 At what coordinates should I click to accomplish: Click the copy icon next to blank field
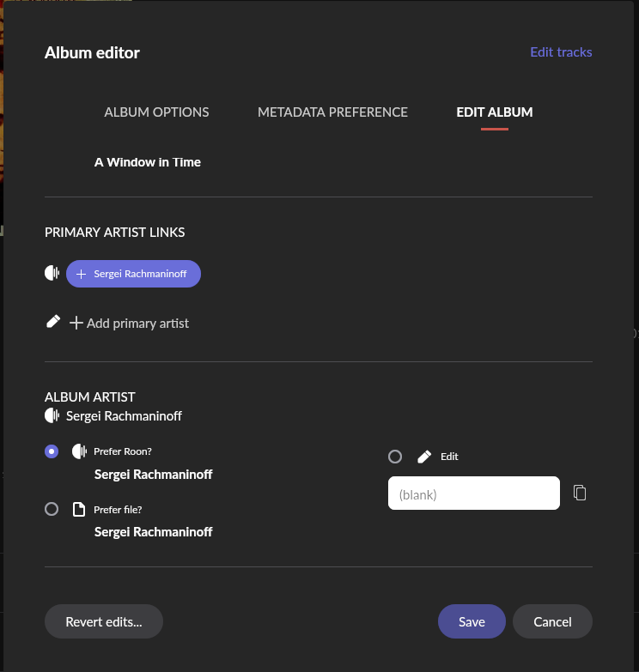point(580,493)
